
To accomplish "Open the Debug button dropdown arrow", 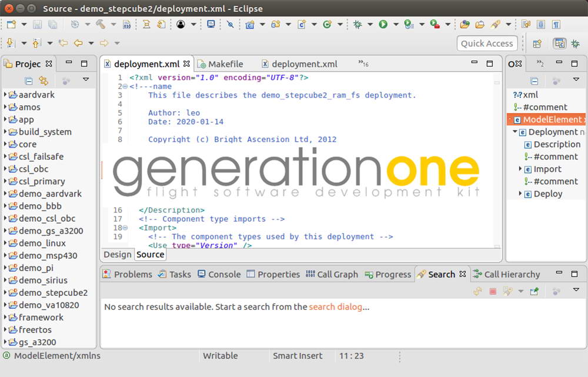I will click(x=370, y=25).
